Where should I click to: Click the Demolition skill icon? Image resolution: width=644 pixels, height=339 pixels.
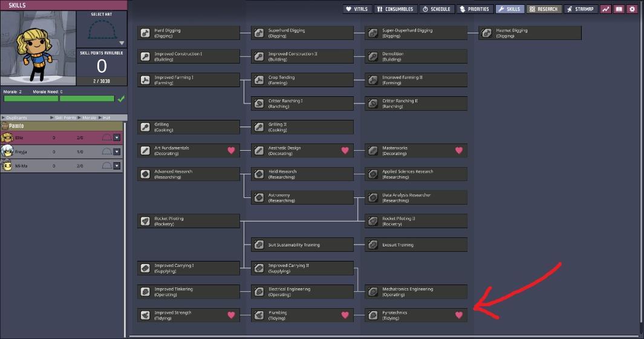tap(372, 56)
